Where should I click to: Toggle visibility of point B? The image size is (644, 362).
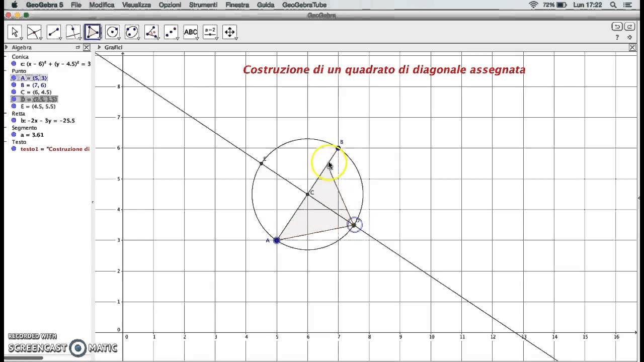14,85
